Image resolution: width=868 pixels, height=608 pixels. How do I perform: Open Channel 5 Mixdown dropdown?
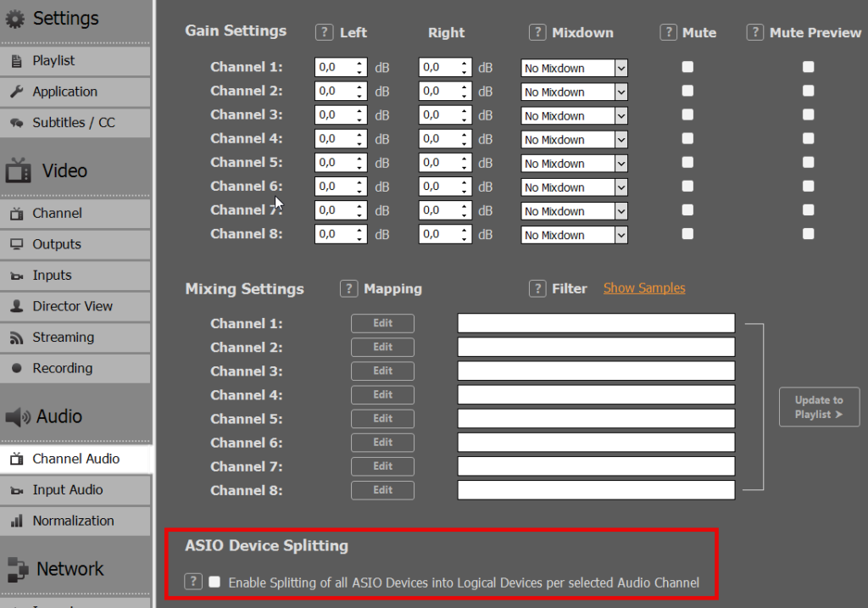point(574,164)
